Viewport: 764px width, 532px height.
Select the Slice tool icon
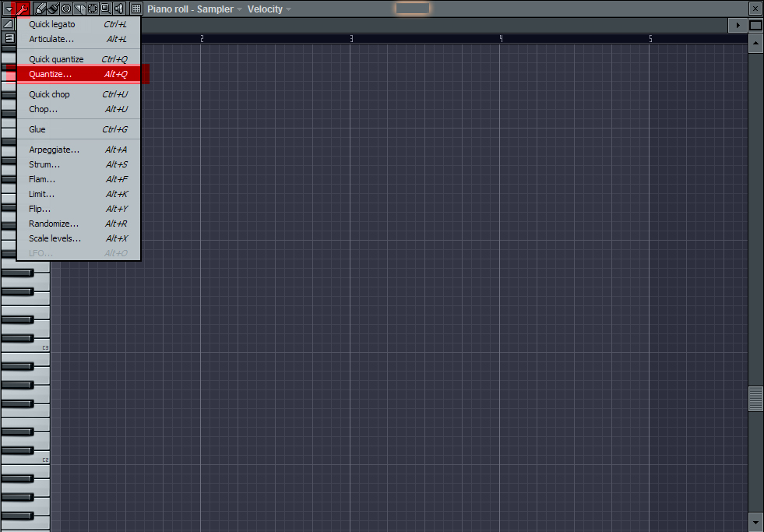[79, 9]
